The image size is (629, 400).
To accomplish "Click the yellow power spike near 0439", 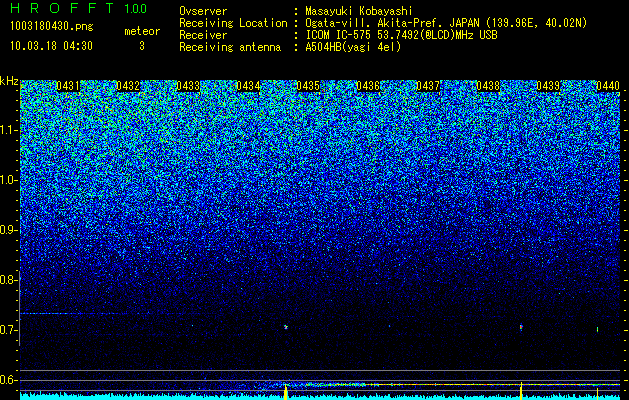I will [x=521, y=391].
